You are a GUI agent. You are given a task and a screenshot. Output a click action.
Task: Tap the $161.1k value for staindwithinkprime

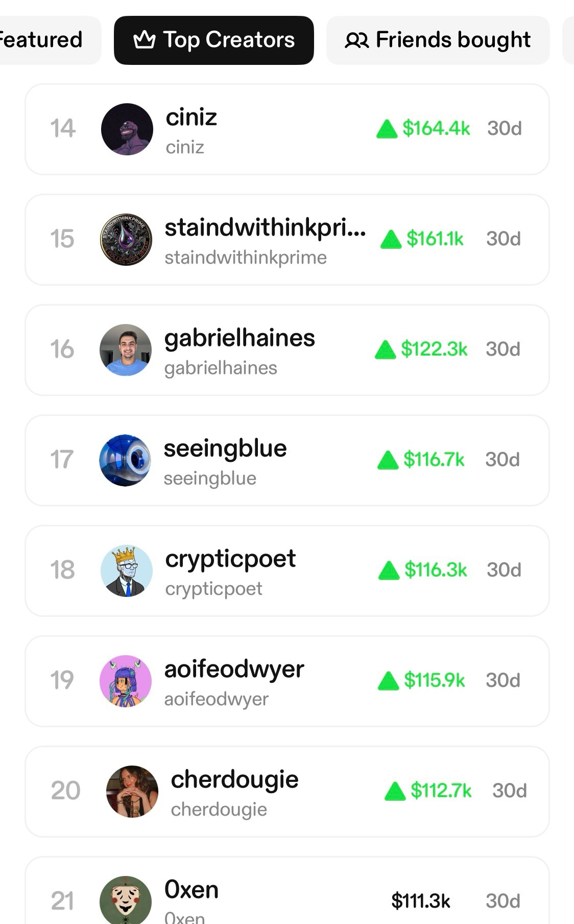pyautogui.click(x=435, y=239)
